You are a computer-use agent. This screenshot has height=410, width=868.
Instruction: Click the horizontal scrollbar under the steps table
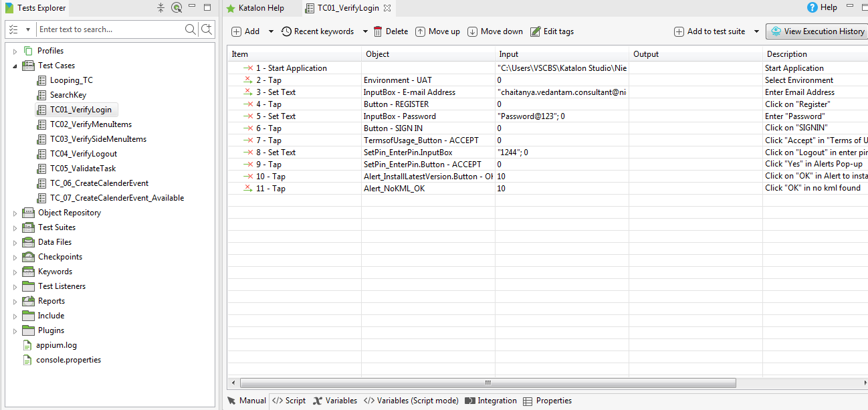click(487, 383)
